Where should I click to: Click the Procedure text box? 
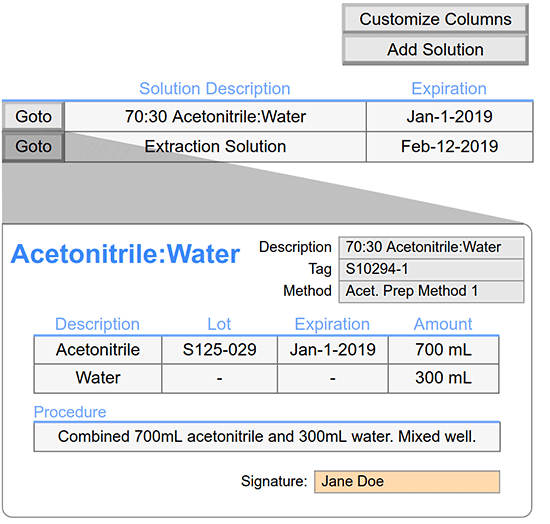point(267,437)
